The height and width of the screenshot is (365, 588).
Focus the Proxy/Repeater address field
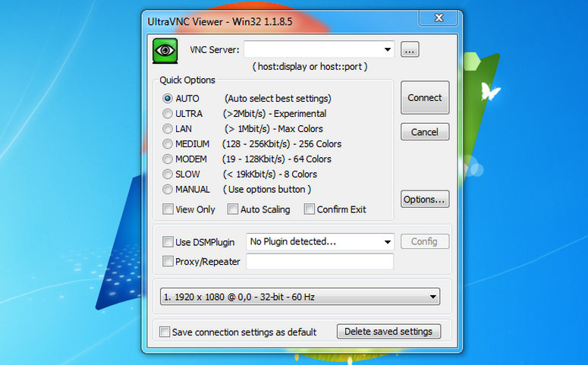[320, 262]
